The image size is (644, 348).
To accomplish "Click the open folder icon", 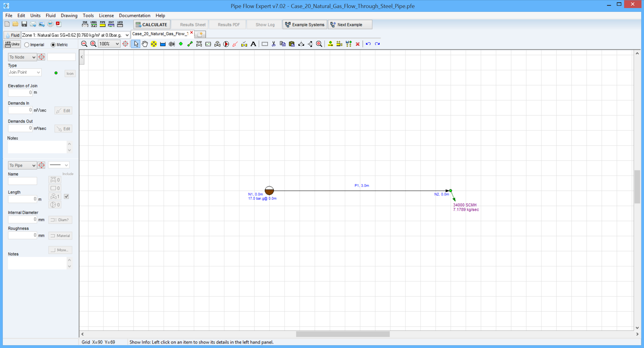I will (x=16, y=24).
